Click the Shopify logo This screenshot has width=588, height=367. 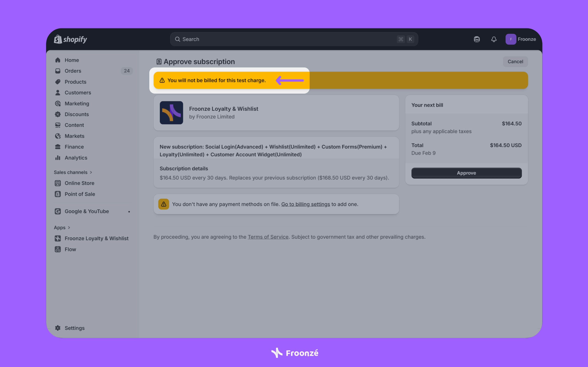tap(70, 39)
